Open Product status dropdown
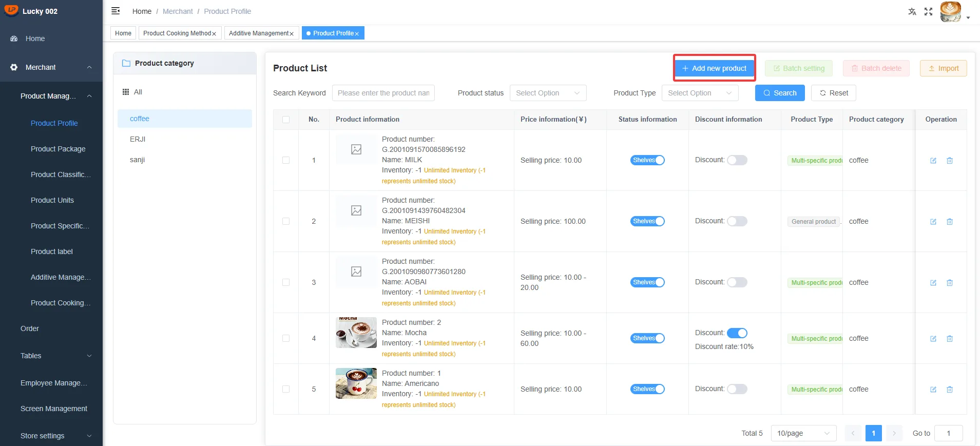This screenshot has width=980, height=446. click(548, 93)
